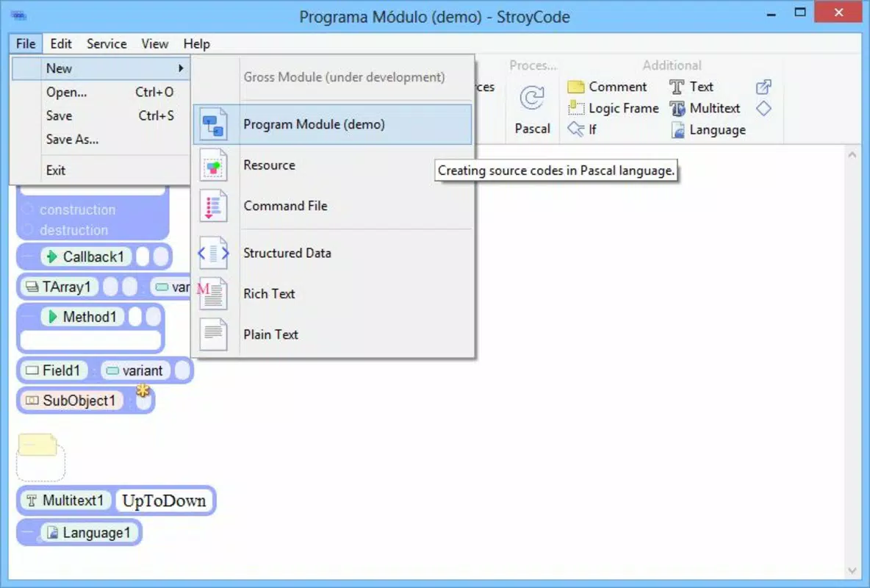Click the Text tool icon

click(676, 87)
